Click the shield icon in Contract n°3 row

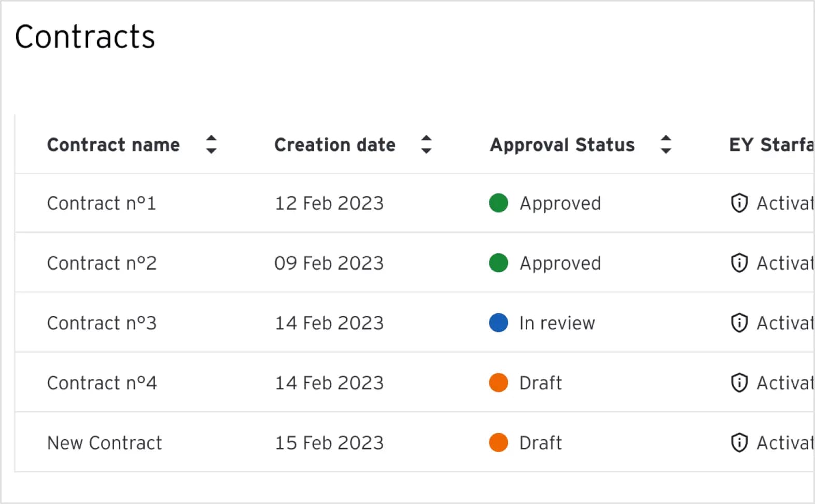739,323
